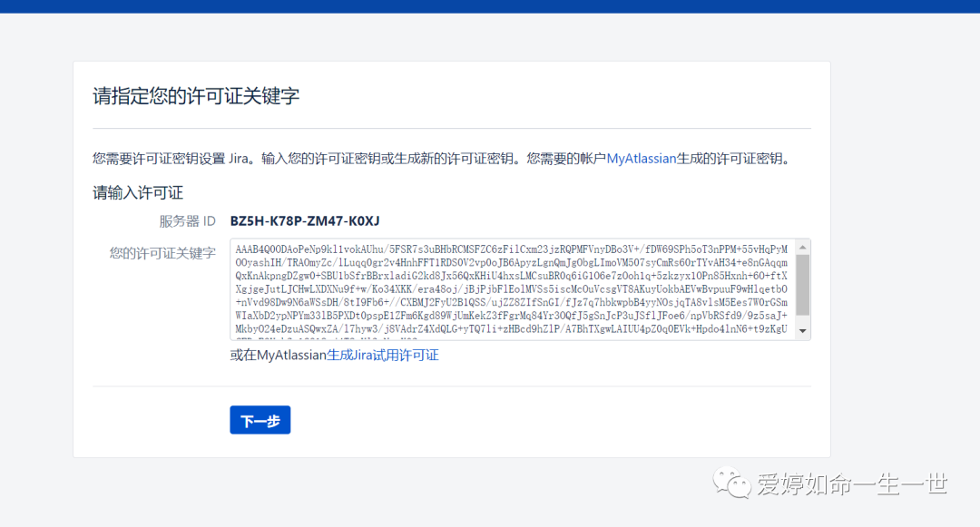Image resolution: width=980 pixels, height=527 pixels.
Task: Select server ID BZ5H-K78P-ZM47-K0XJ text
Action: 305,221
